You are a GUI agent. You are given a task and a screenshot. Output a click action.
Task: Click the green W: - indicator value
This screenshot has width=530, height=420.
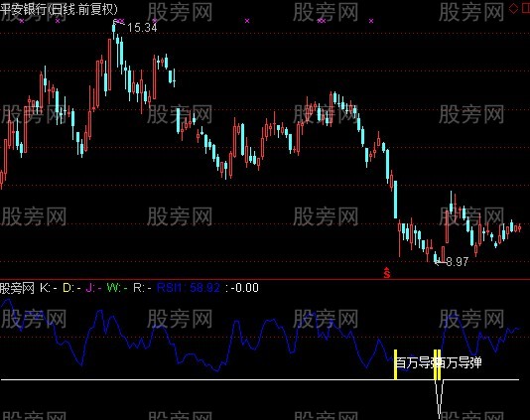(117, 288)
